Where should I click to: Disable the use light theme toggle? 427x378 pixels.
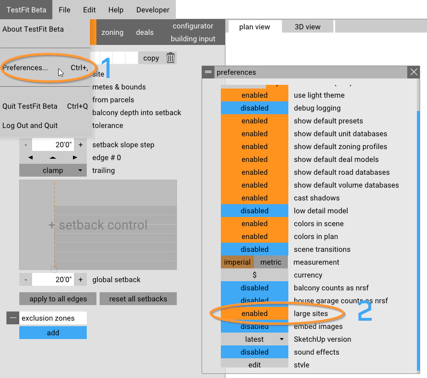[254, 95]
